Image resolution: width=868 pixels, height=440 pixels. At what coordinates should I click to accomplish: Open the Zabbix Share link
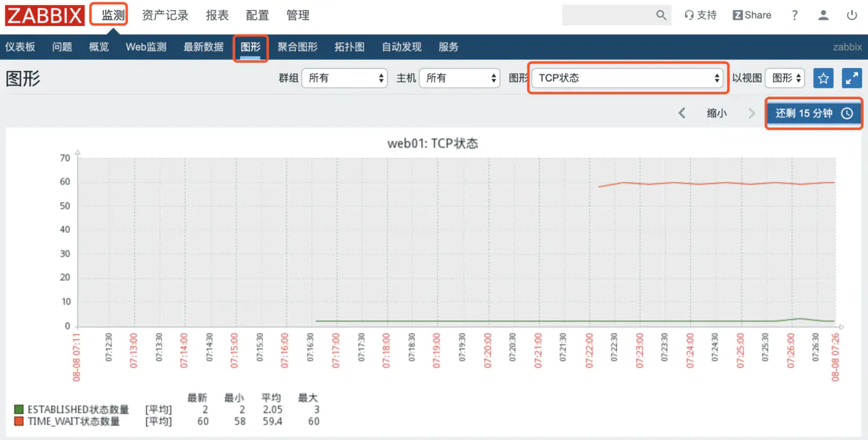point(752,15)
